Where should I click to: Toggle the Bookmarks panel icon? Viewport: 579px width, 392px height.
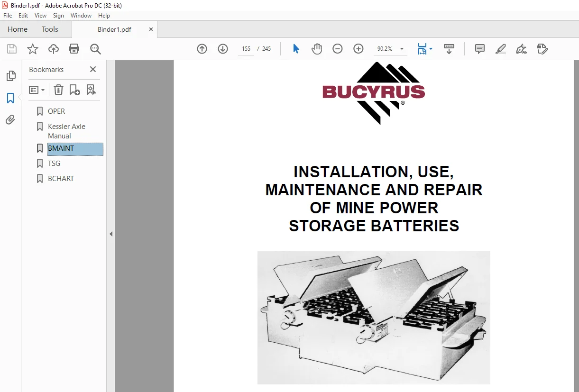[10, 98]
